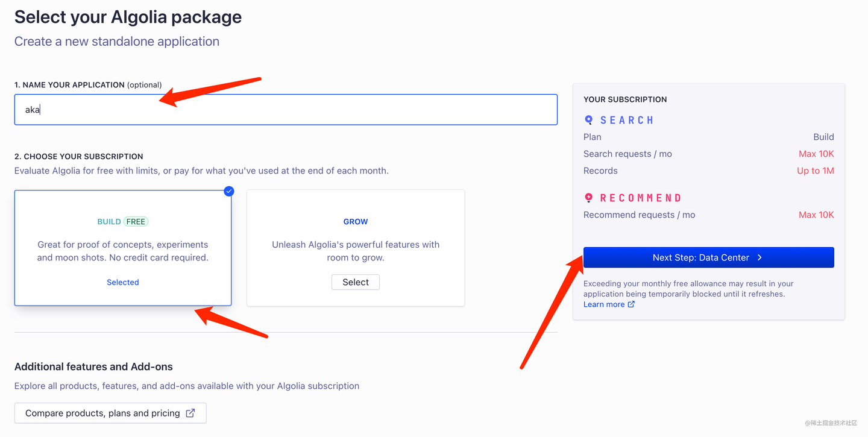Image resolution: width=868 pixels, height=437 pixels.
Task: Select the GROW subscription plan card
Action: tap(356, 248)
